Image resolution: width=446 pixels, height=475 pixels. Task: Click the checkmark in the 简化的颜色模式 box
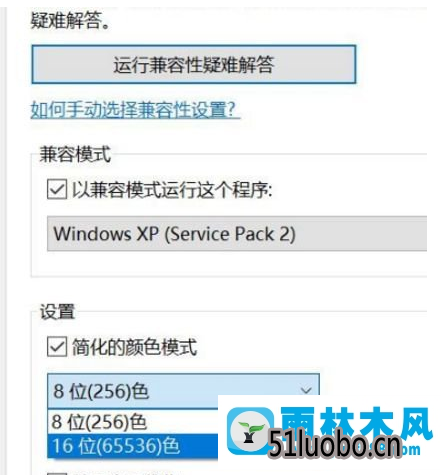(57, 347)
